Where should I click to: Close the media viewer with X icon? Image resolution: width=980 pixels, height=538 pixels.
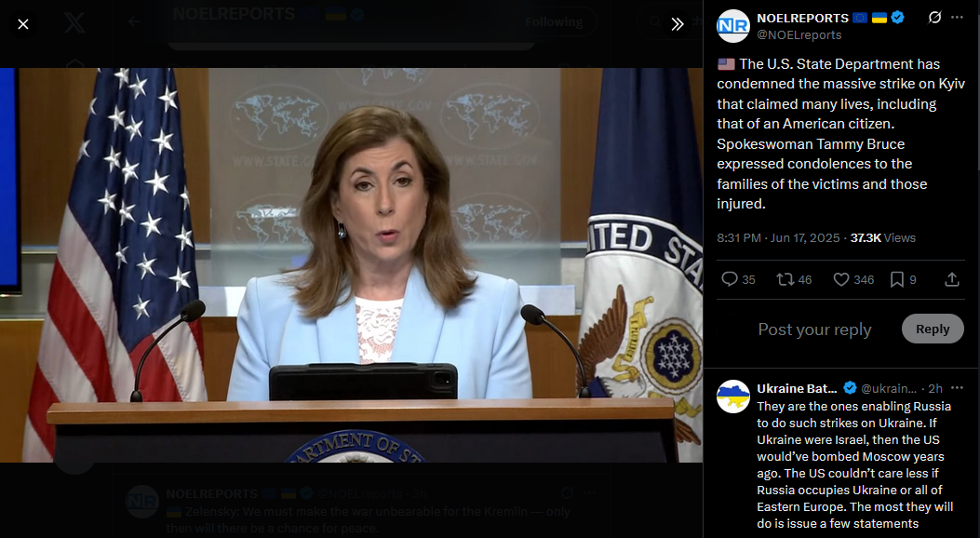point(23,24)
